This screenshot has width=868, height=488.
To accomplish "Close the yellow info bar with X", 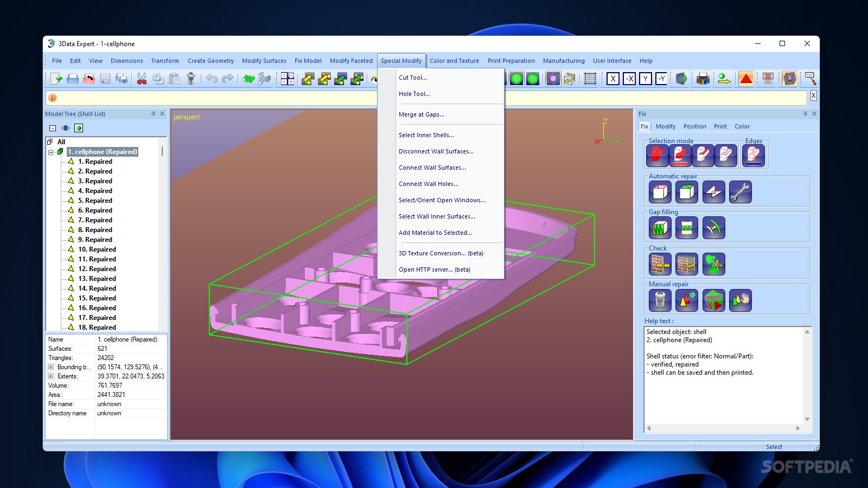I will coord(813,95).
